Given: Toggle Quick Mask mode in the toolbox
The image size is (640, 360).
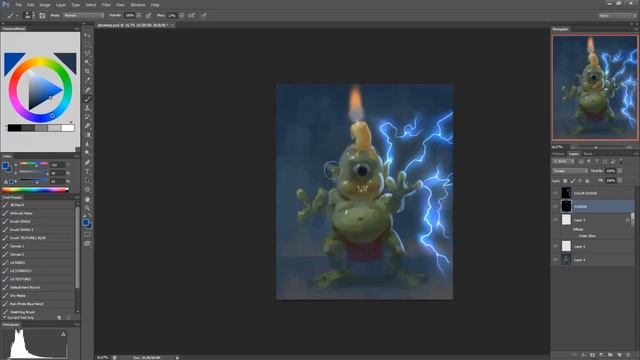Looking at the screenshot, I should click(87, 234).
